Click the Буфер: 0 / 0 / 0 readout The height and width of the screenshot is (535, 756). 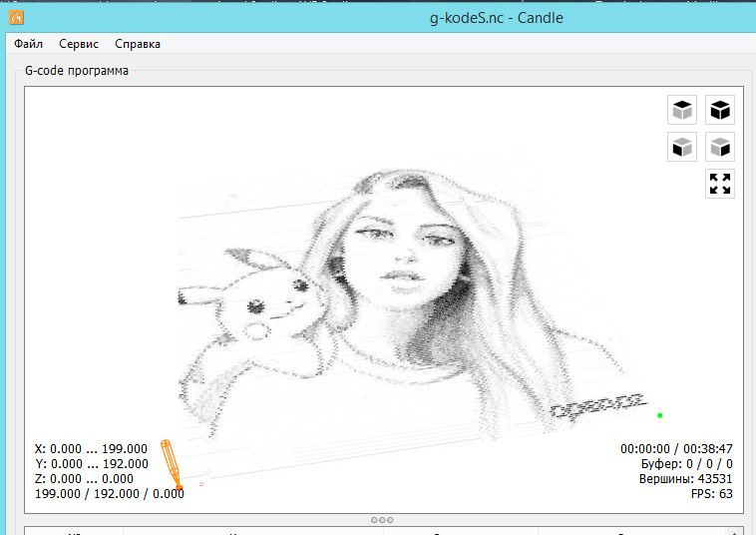point(686,463)
